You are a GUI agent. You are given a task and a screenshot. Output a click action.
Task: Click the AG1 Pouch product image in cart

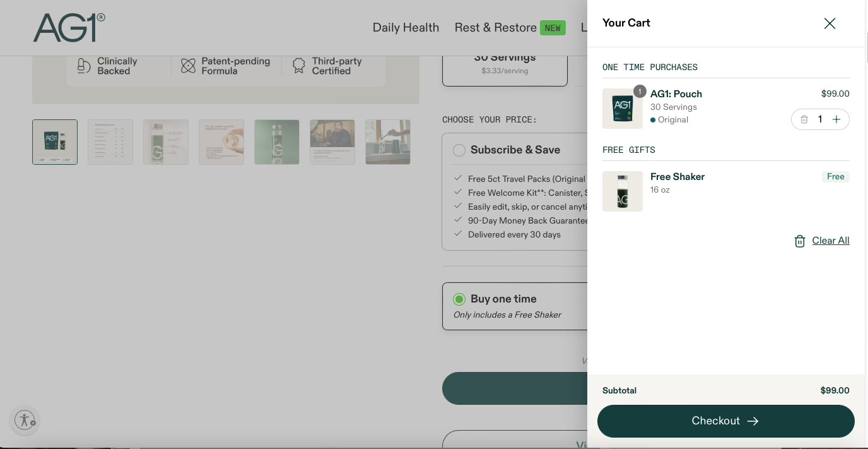623,109
